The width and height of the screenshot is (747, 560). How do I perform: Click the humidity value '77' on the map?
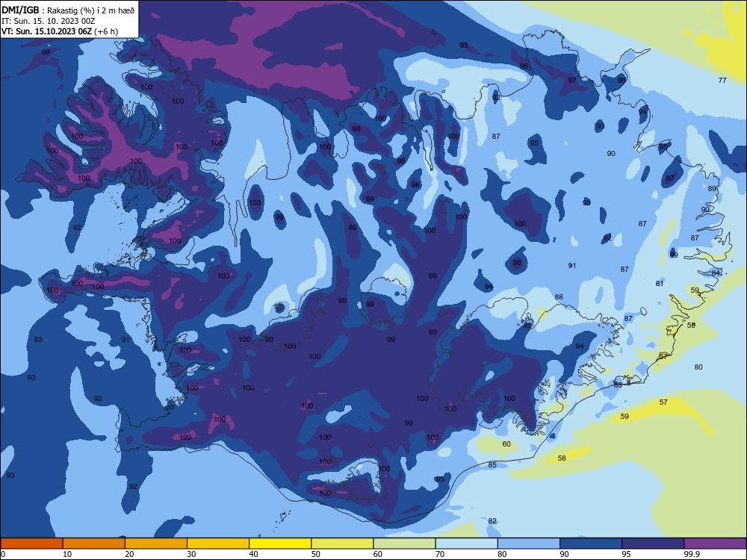click(x=722, y=81)
